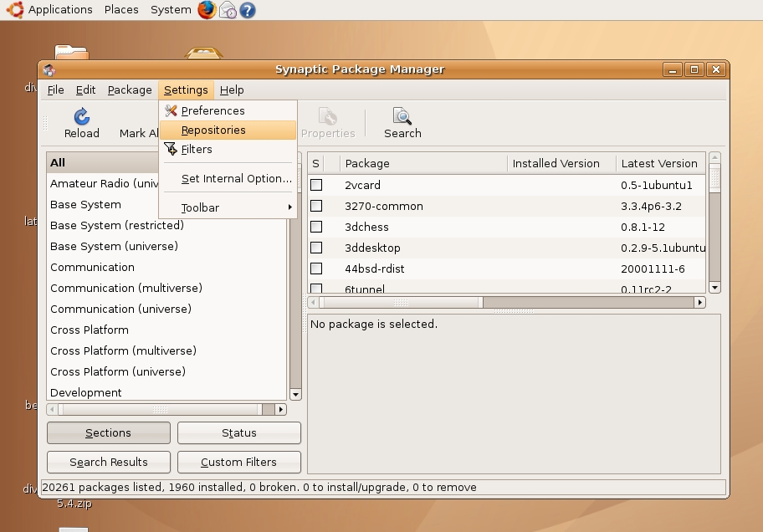Select Set Internal Option menu entry
Screen dimensions: 763x532
pyautogui.click(x=228, y=179)
